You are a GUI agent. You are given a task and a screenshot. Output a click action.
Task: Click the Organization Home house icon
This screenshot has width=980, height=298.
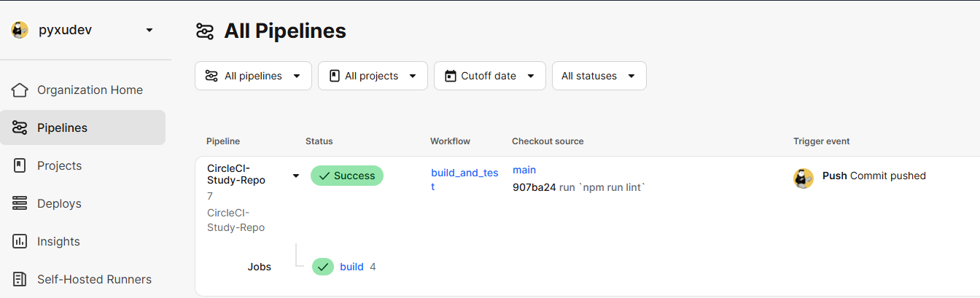pyautogui.click(x=20, y=90)
